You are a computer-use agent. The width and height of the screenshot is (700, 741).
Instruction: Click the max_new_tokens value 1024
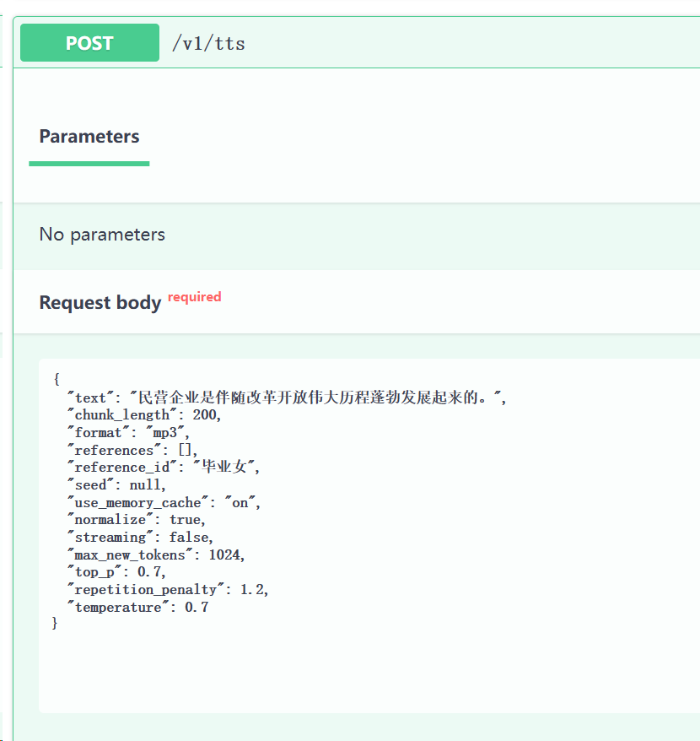[x=224, y=554]
